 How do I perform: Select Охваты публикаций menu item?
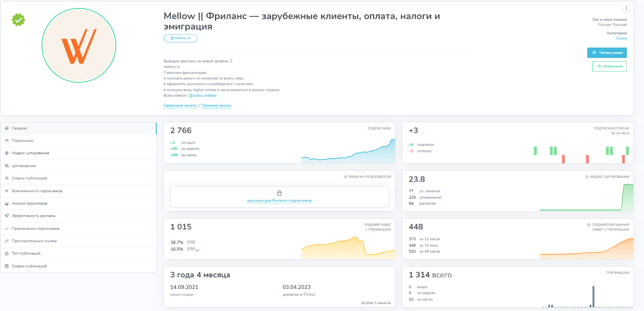(x=29, y=178)
